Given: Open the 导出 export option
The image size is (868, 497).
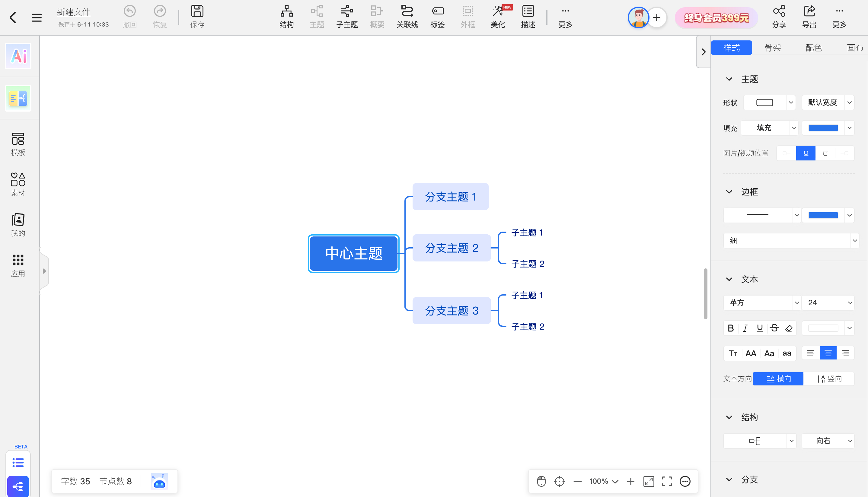Looking at the screenshot, I should (809, 16).
